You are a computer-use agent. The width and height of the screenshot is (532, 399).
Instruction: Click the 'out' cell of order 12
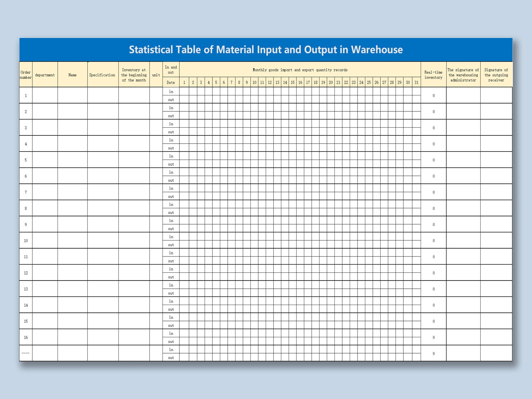point(171,277)
